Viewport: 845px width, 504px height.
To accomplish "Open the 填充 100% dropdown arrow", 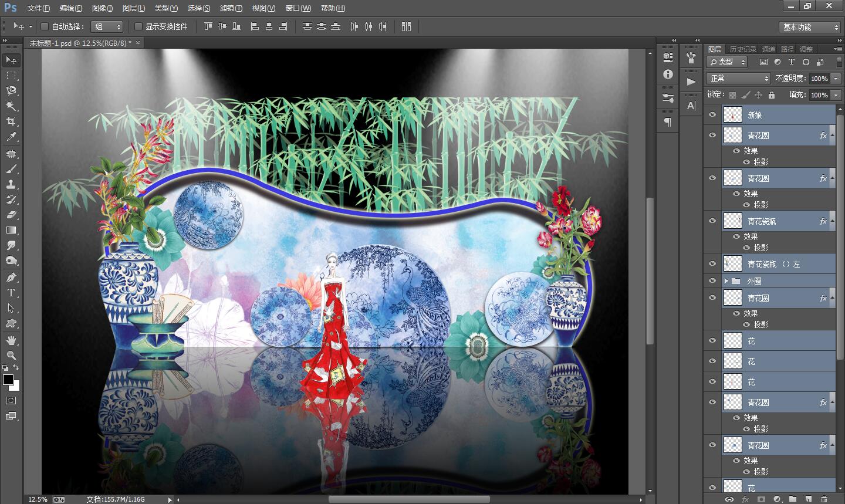I will pos(834,95).
